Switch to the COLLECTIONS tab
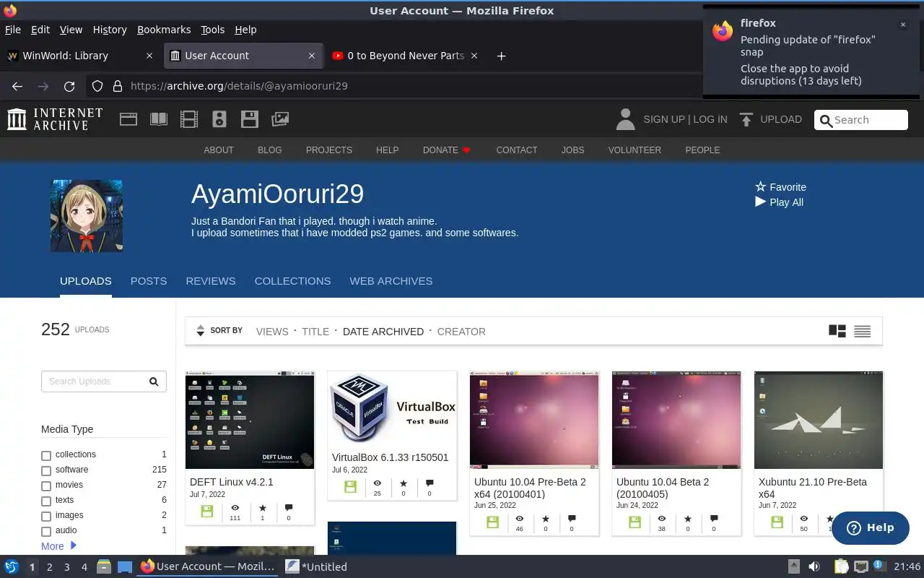The image size is (924, 578). 292,281
